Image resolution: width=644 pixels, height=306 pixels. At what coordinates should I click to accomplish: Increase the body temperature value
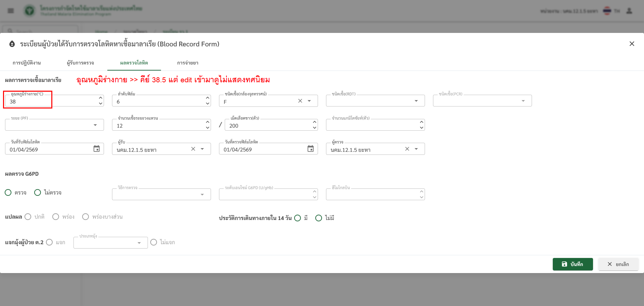[101, 98]
